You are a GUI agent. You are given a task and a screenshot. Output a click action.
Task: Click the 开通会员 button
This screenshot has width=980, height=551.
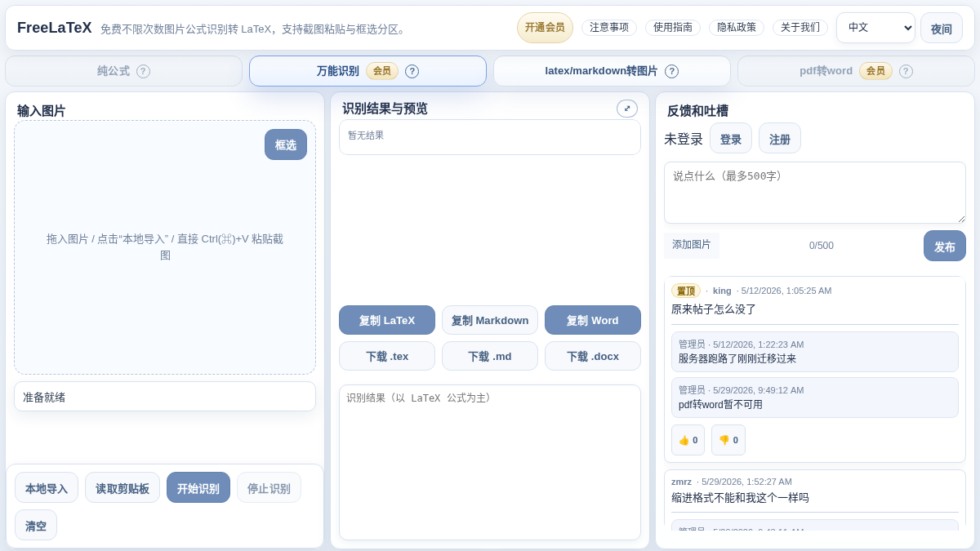[545, 28]
